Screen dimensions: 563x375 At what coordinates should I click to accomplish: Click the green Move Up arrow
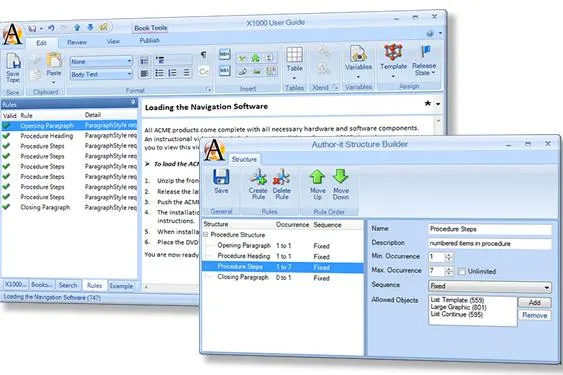[317, 177]
